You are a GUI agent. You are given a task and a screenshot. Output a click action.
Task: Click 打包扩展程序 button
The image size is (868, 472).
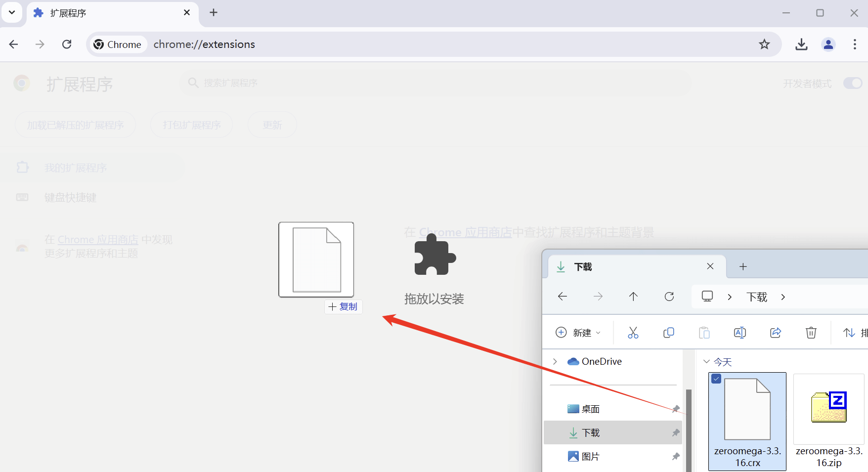point(192,125)
